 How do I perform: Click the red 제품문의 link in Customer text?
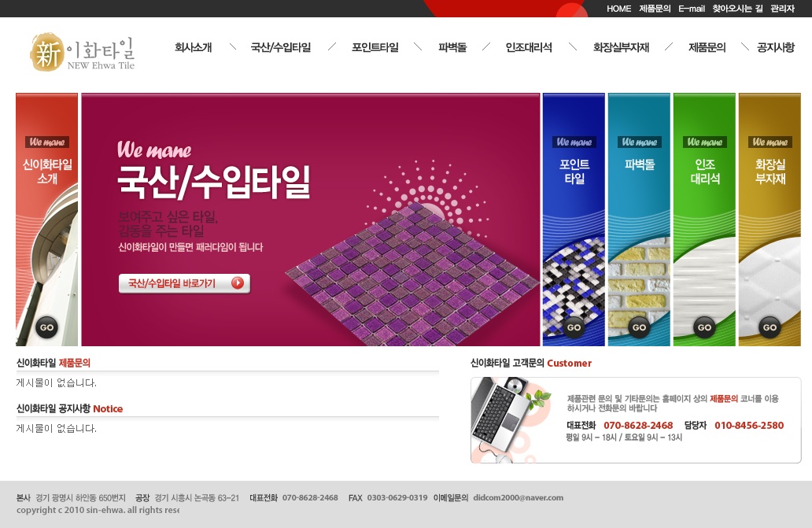tap(723, 399)
